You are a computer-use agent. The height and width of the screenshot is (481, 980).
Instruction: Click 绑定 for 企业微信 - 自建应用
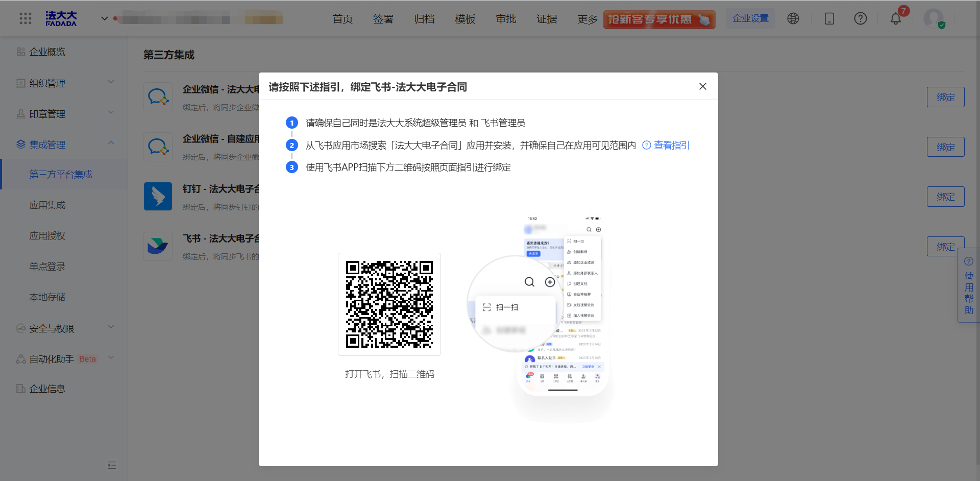click(945, 147)
